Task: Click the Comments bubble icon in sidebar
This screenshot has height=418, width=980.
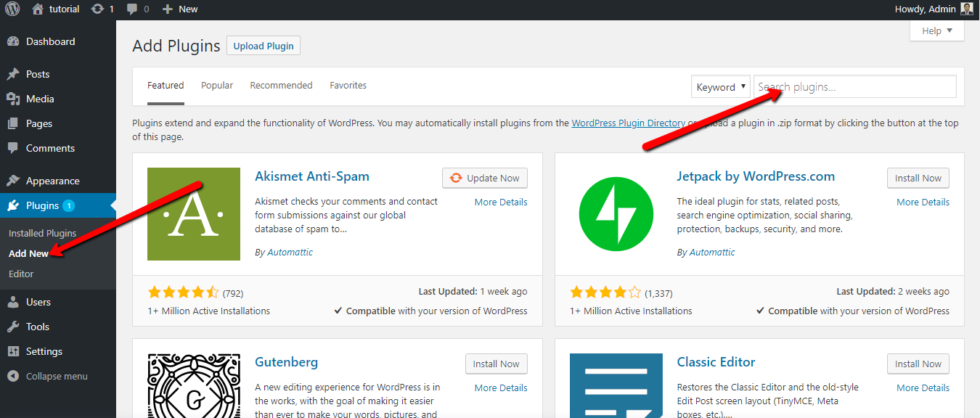Action: point(13,148)
